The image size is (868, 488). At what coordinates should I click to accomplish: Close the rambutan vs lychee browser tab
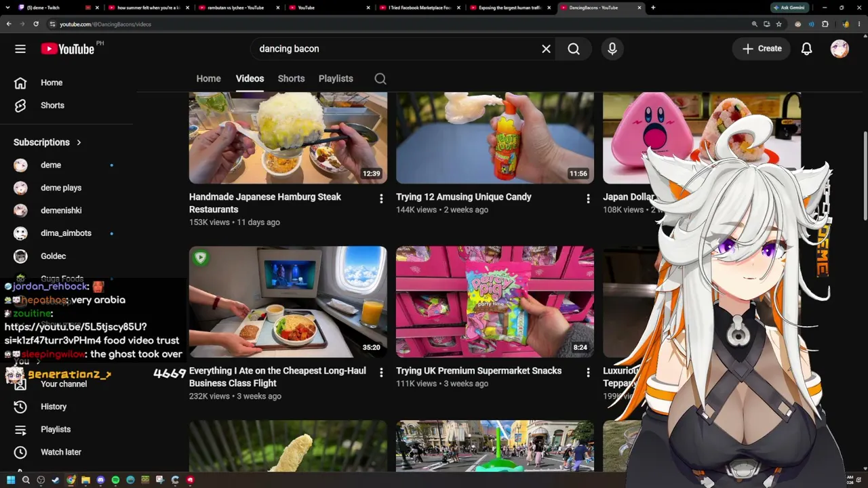point(277,7)
